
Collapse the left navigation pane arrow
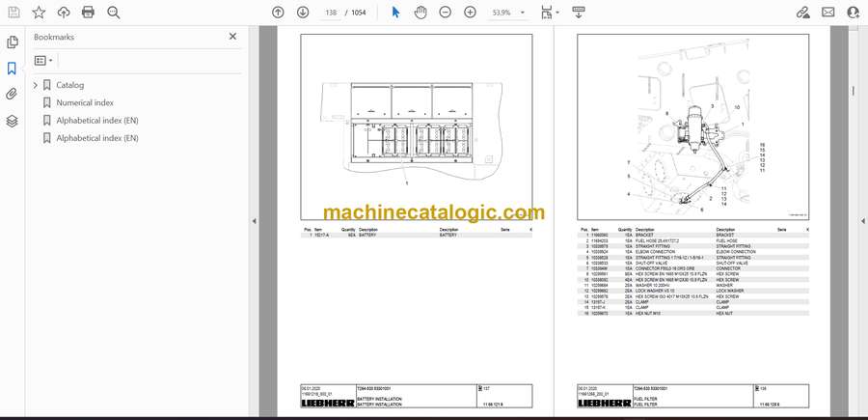[254, 221]
